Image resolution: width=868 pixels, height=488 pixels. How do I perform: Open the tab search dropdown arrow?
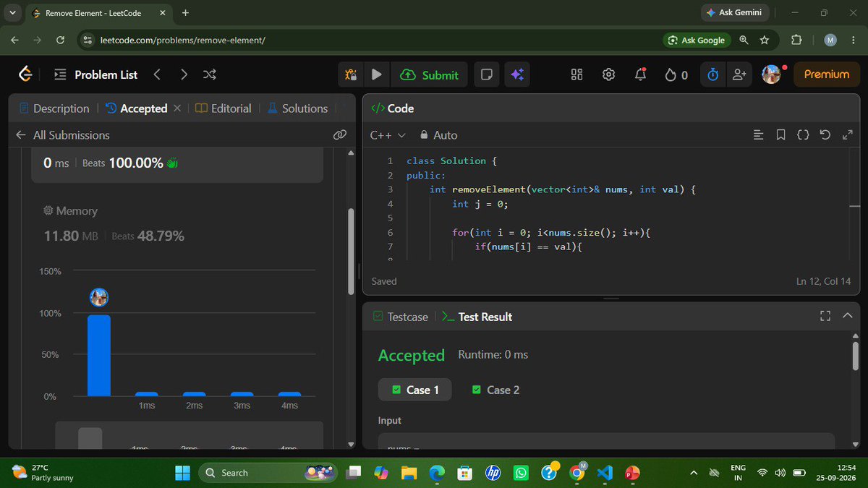click(13, 13)
